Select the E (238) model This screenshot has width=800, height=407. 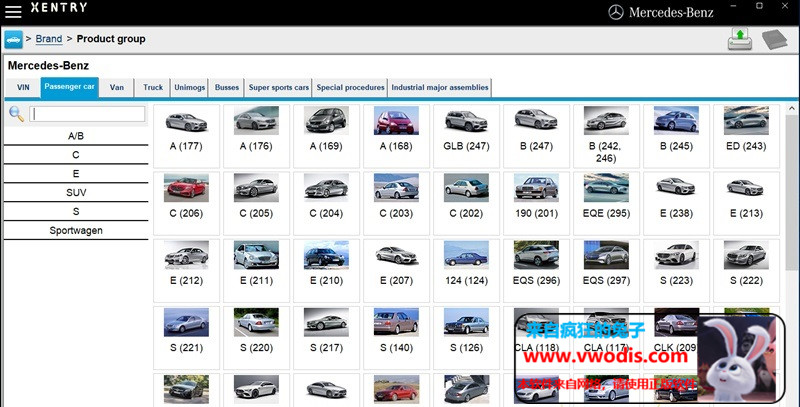(x=676, y=204)
